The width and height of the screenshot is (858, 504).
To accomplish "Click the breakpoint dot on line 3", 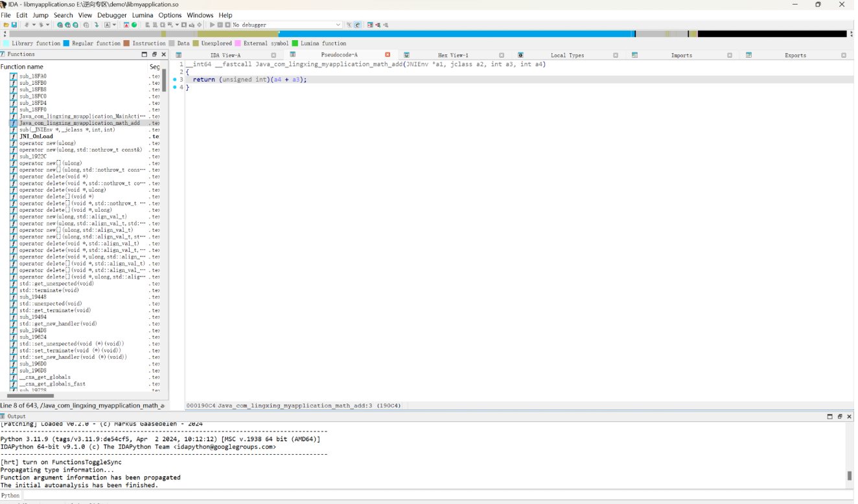I will tap(175, 80).
